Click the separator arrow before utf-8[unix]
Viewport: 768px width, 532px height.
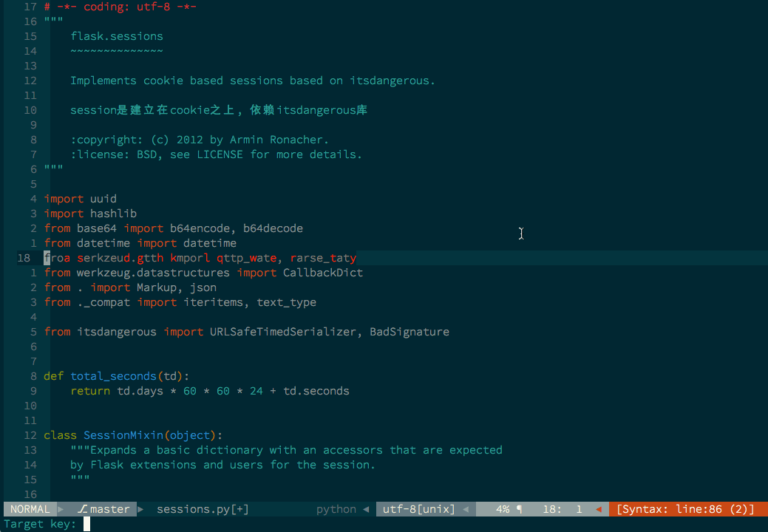point(367,509)
